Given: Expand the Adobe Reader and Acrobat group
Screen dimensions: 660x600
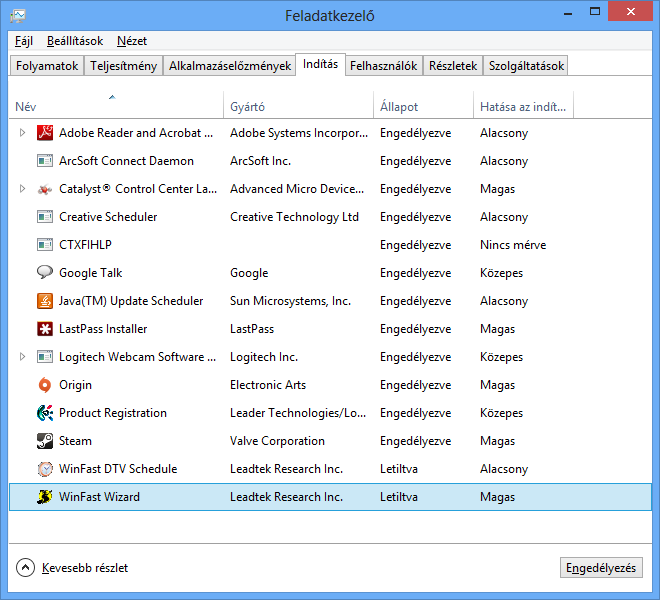Looking at the screenshot, I should [22, 133].
